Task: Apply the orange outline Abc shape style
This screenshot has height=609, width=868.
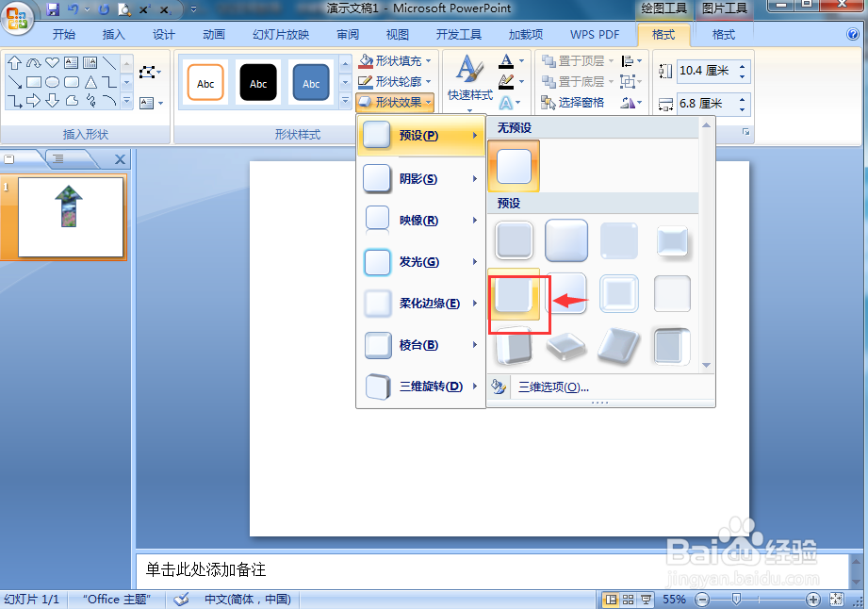Action: 205,83
